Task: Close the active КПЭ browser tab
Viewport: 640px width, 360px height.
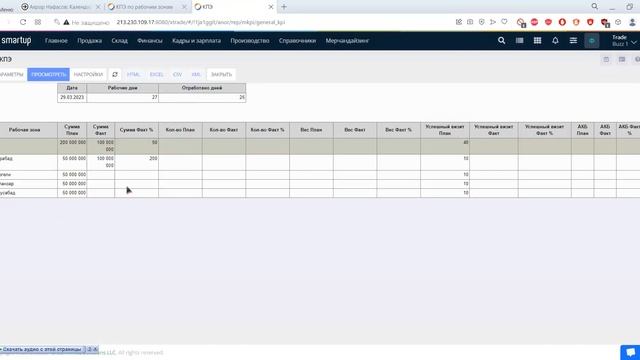Action: (x=271, y=7)
